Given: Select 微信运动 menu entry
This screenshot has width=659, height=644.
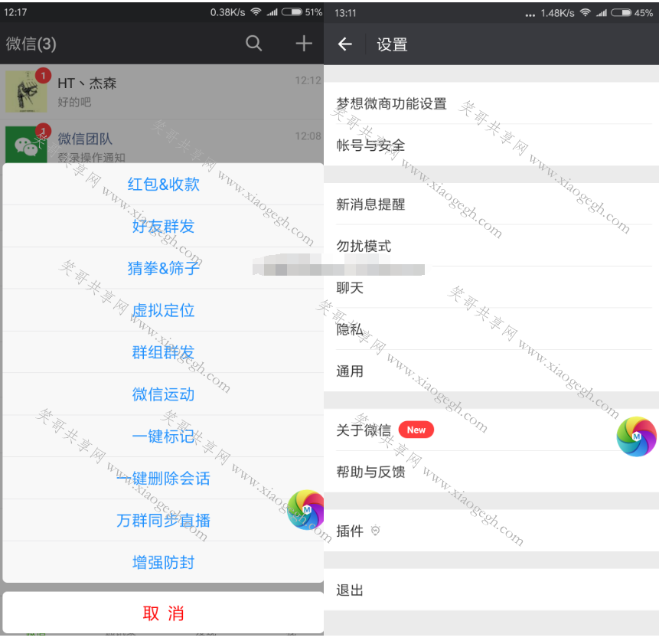Looking at the screenshot, I should [163, 394].
